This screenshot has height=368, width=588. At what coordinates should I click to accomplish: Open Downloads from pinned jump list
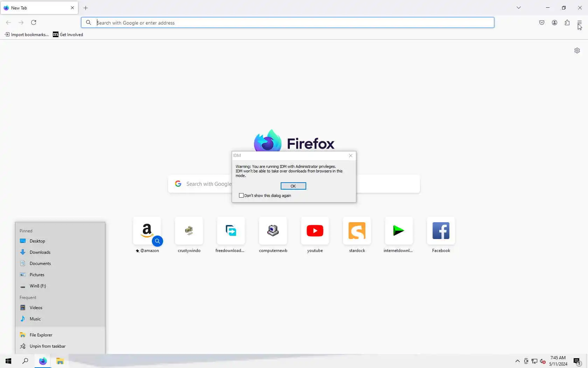point(60,252)
